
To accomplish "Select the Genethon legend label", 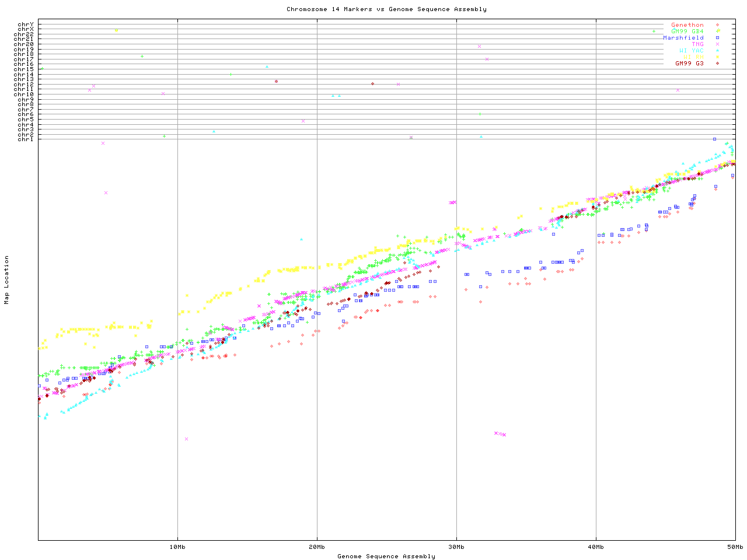I will tap(687, 25).
